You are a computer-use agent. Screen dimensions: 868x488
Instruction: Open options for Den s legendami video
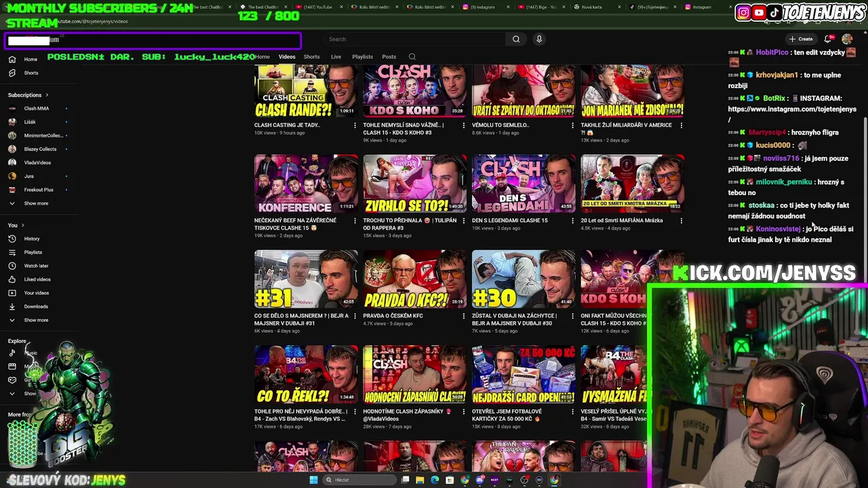[x=572, y=220]
